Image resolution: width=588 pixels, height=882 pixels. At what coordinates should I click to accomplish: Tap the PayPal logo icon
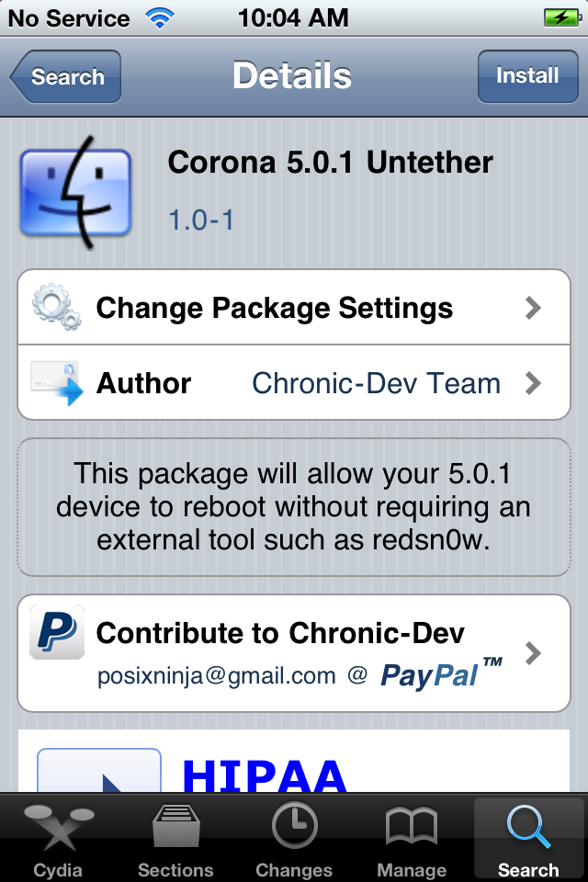[57, 631]
